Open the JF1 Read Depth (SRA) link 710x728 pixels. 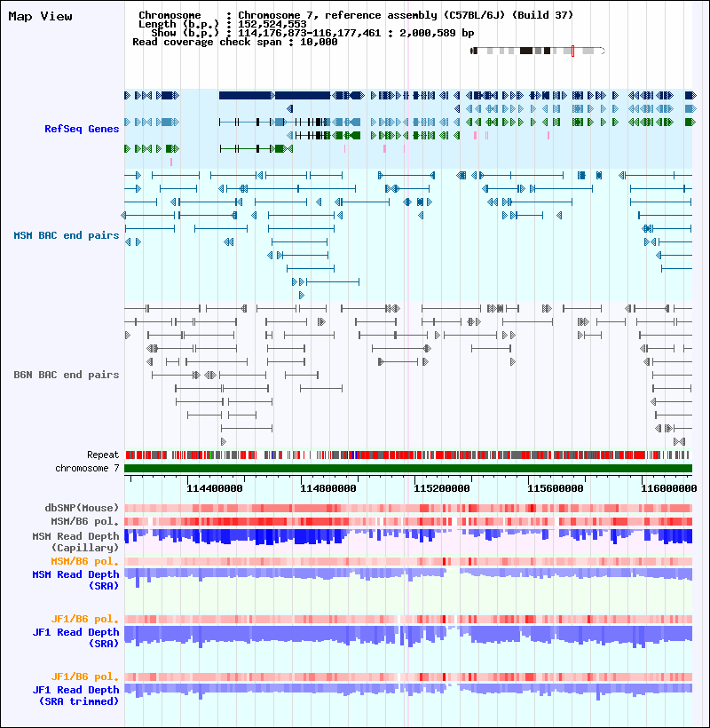pos(75,637)
